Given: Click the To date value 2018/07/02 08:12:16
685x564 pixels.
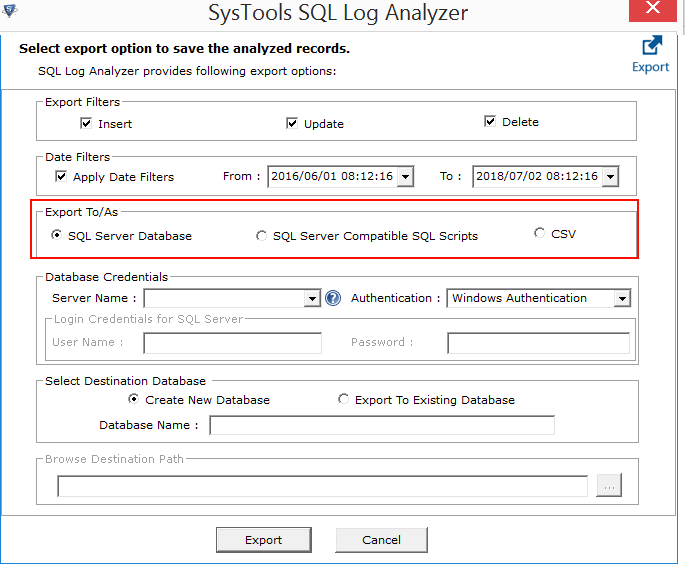Looking at the screenshot, I should (537, 176).
